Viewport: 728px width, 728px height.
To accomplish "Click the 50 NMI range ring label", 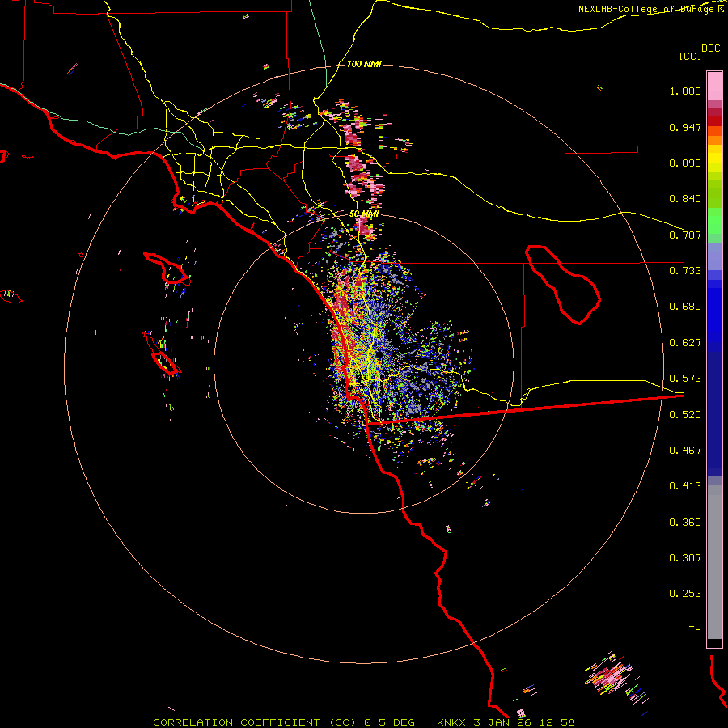I will point(364,214).
